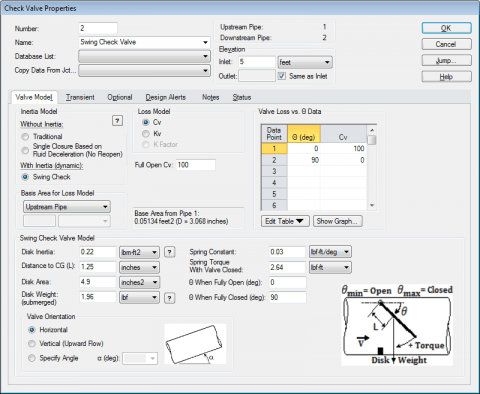
Task: Select Specify Angle valve orientation
Action: (x=32, y=358)
